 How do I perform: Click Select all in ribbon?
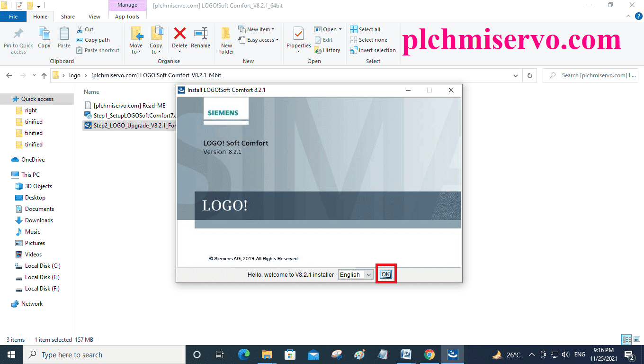[365, 29]
